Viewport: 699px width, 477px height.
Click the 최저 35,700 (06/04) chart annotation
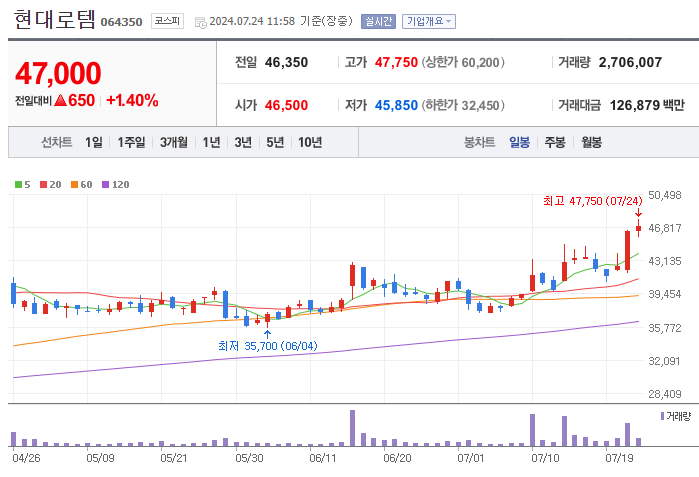coord(267,346)
